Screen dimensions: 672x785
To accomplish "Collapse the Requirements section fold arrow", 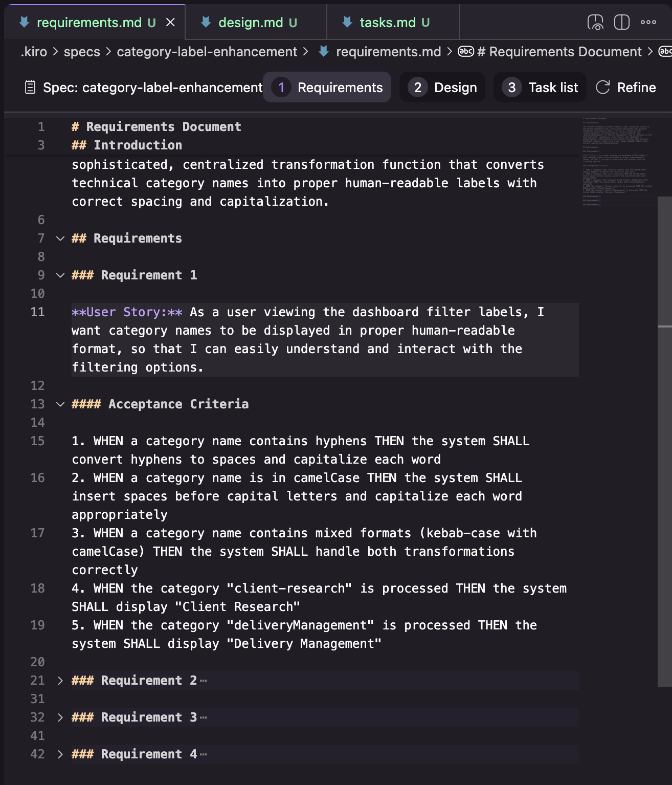I will pyautogui.click(x=60, y=238).
